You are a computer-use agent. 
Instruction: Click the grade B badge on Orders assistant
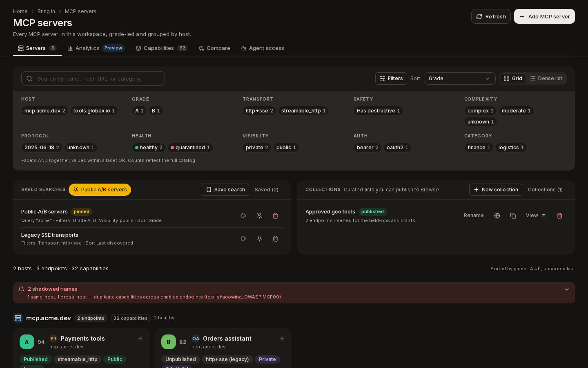click(x=169, y=342)
